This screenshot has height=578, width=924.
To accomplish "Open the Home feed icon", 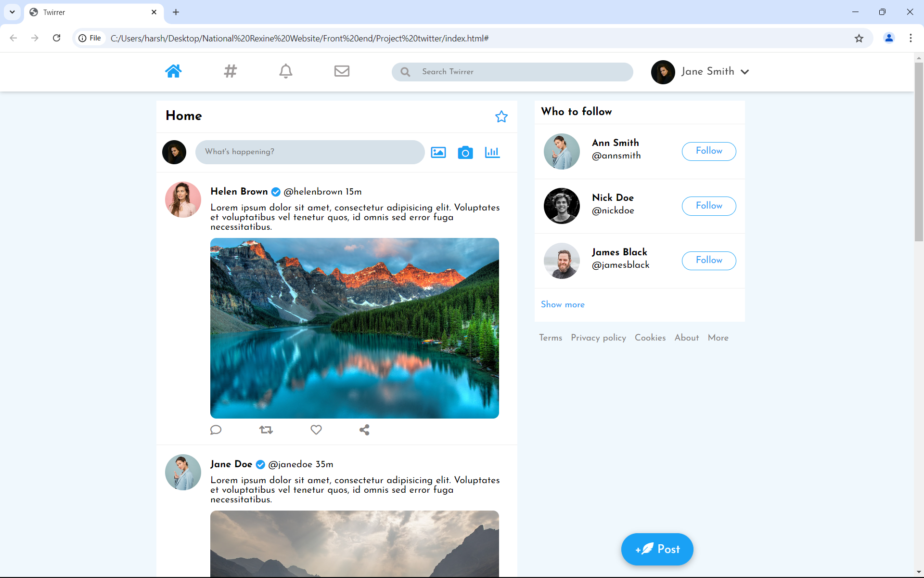I will pyautogui.click(x=173, y=71).
